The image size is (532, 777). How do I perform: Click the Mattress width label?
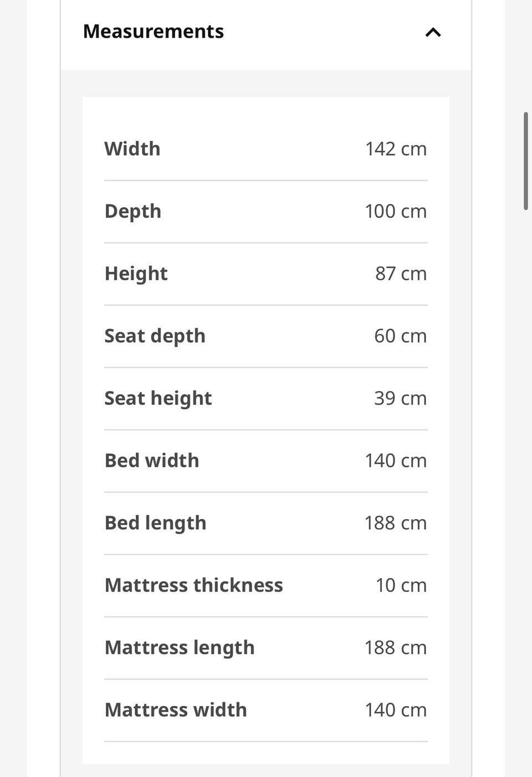pyautogui.click(x=176, y=710)
